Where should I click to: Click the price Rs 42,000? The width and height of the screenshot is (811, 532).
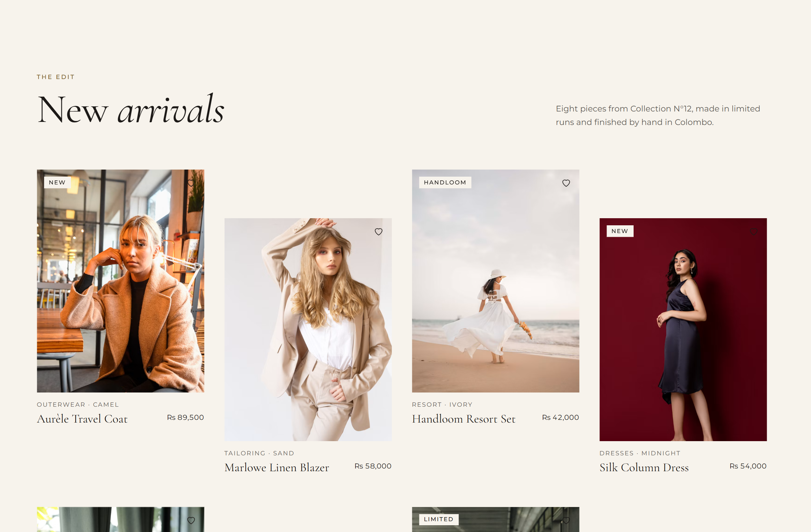pos(561,417)
